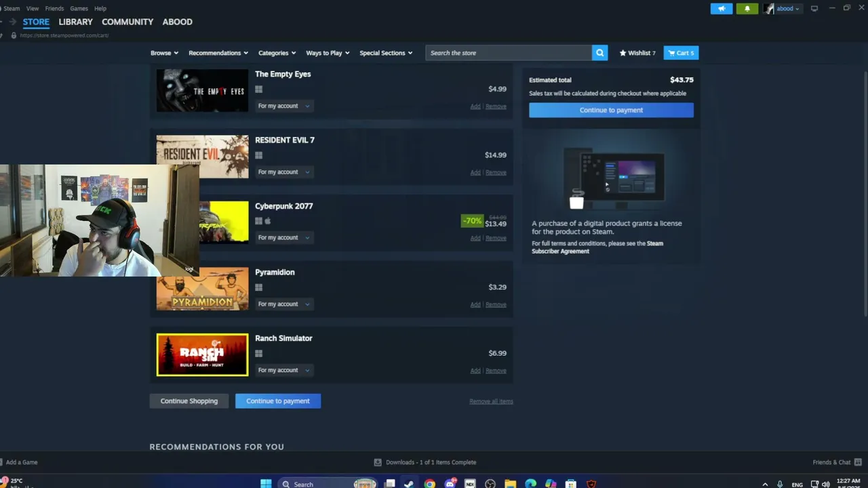This screenshot has height=488, width=868.
Task: Open the green notifications bell
Action: (x=747, y=9)
